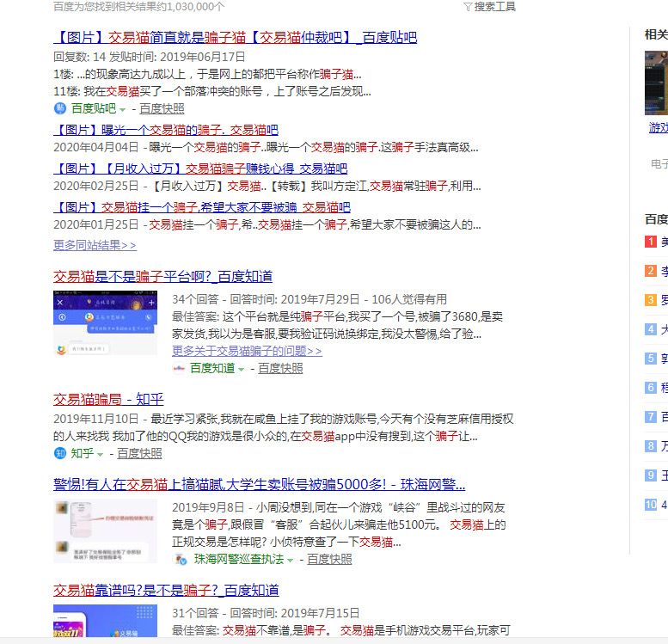The width and height of the screenshot is (668, 644).
Task: Open result 交易猫简直就是骗子猫 百度贴吧
Action: (x=236, y=38)
